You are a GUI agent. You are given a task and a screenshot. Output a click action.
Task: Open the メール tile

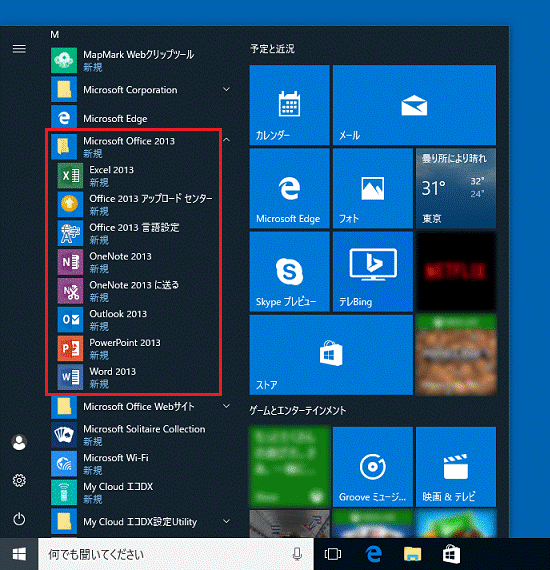coord(414,105)
